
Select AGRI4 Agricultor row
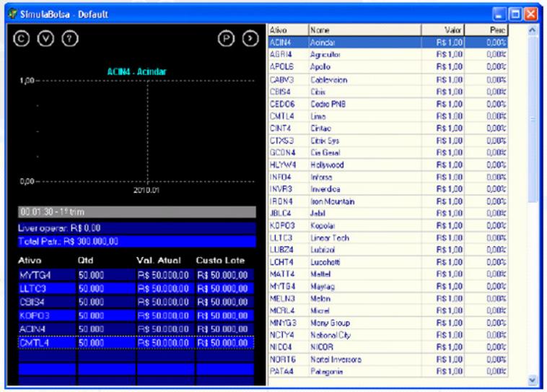pos(388,54)
